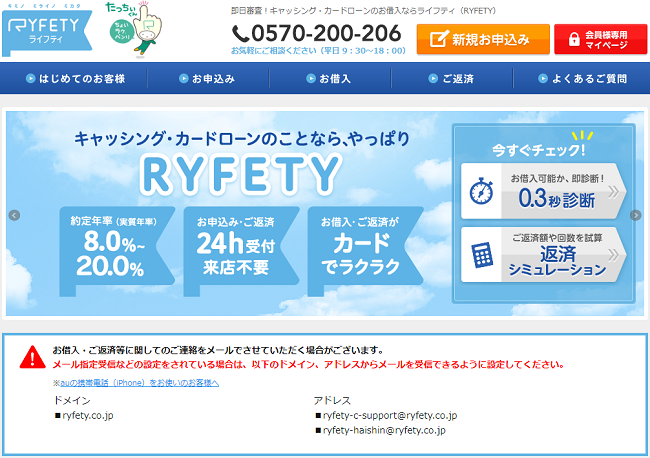This screenshot has height=458, width=650.
Task: Click the pencil icon on 新規お申込み button
Action: (x=439, y=39)
